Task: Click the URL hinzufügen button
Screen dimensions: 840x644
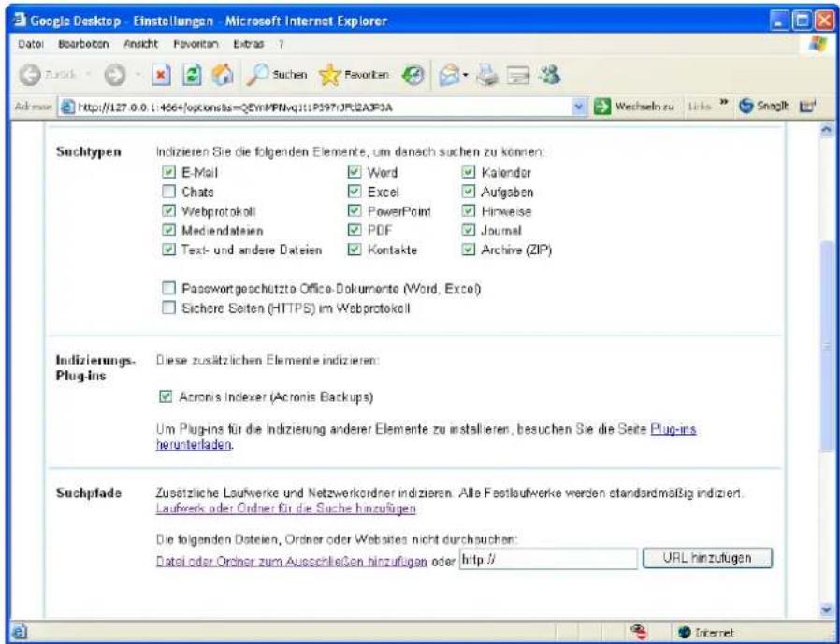Action: 707,558
